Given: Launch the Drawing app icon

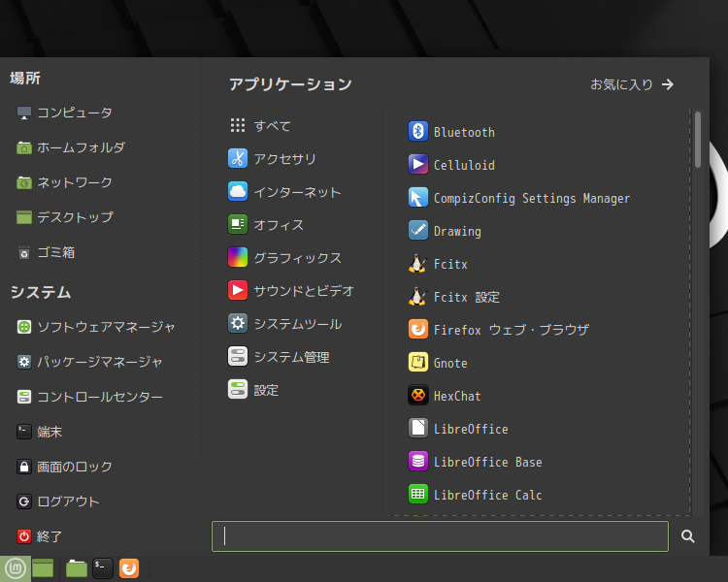Looking at the screenshot, I should click(x=417, y=230).
